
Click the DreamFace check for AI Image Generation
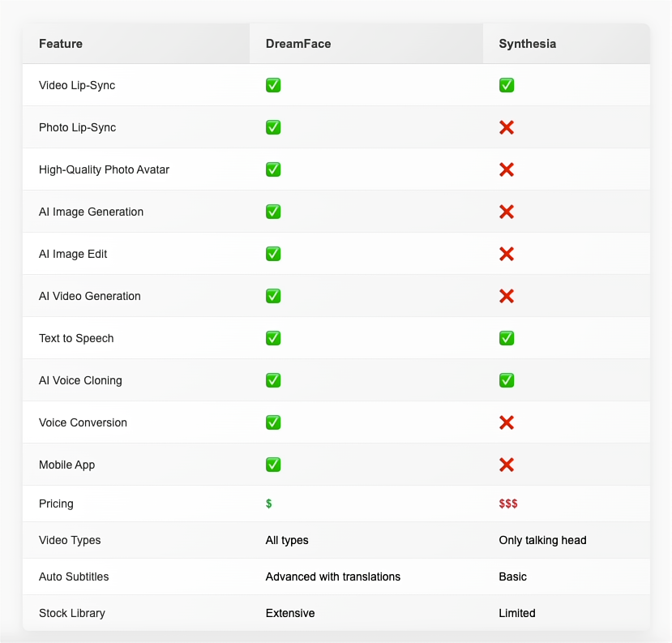pos(273,212)
